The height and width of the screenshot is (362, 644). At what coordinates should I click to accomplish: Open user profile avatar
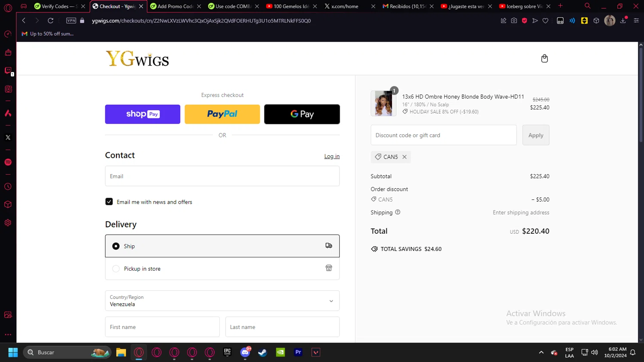[610, 21]
